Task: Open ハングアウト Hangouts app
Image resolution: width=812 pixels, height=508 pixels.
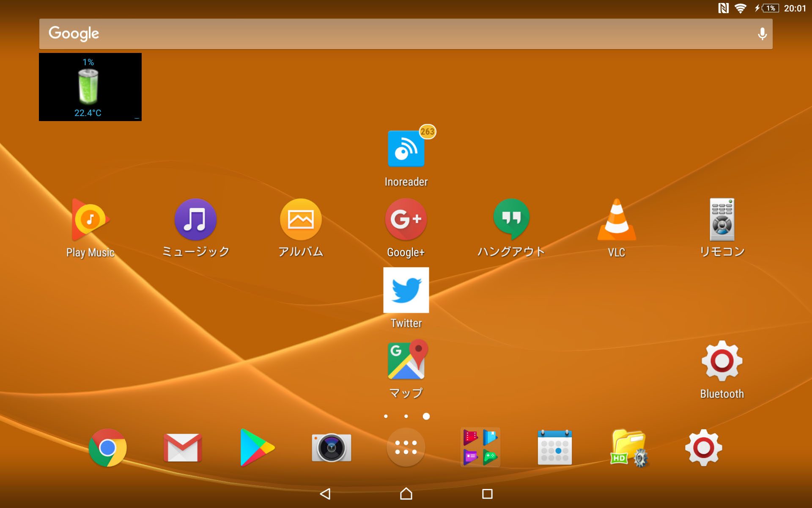Action: [511, 219]
